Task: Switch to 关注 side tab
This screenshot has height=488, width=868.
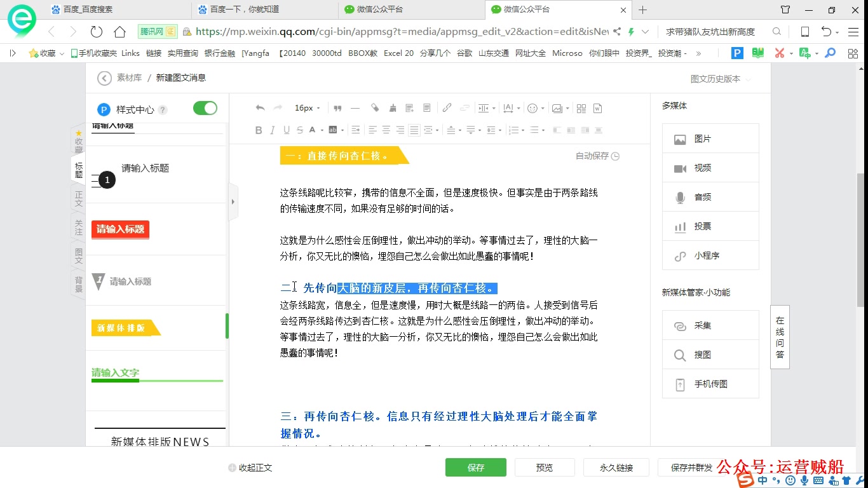Action: (x=79, y=227)
